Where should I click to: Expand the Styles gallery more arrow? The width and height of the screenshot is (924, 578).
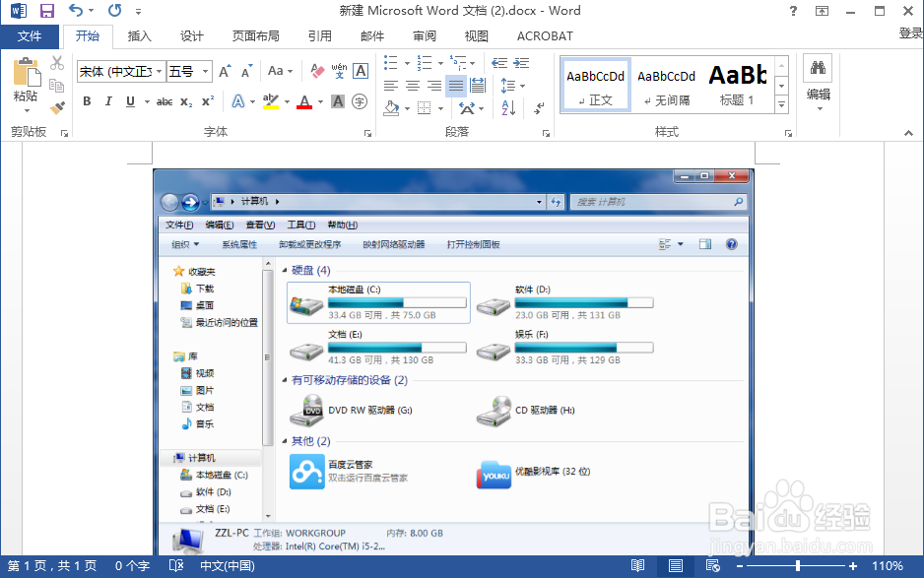click(x=781, y=104)
